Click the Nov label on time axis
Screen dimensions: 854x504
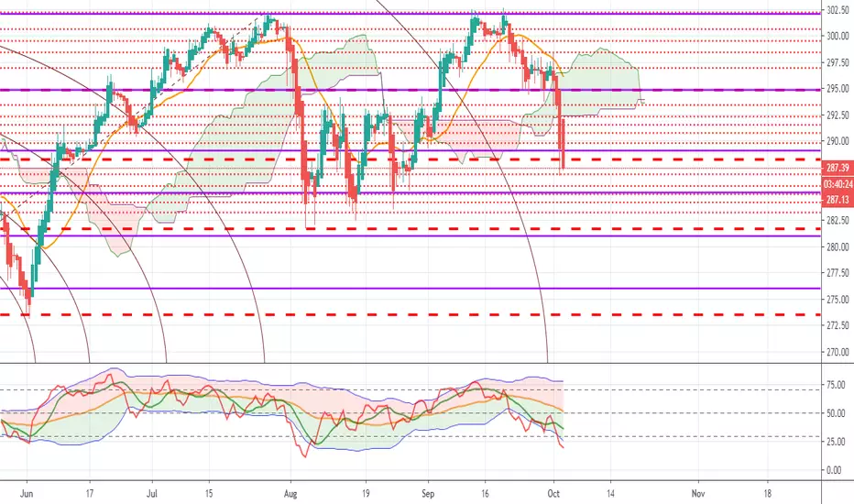(698, 494)
